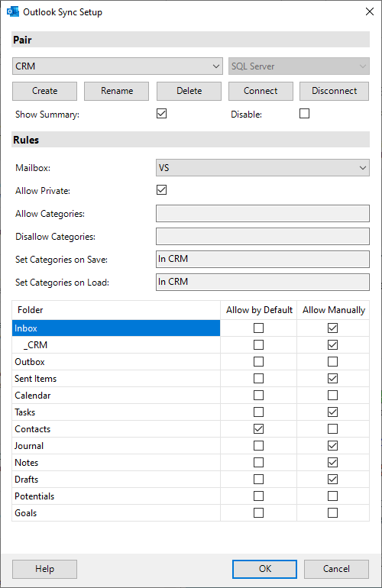Check Allow Manually for Potentials

pyautogui.click(x=332, y=496)
